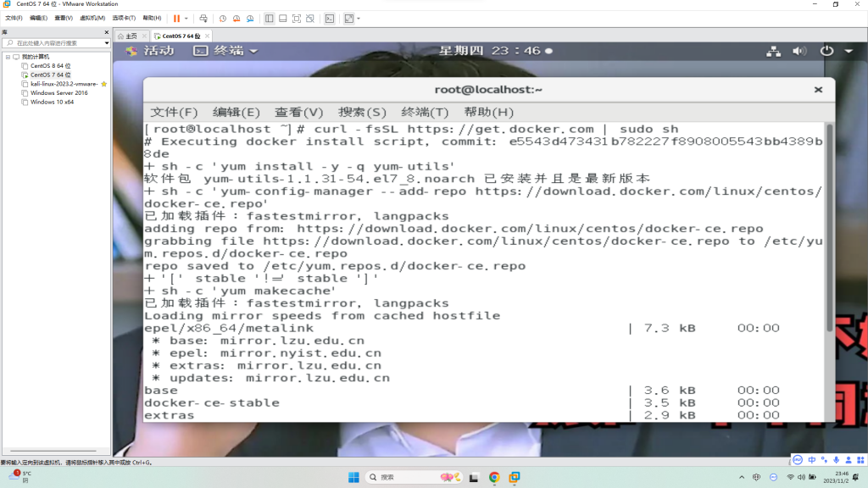Enter full screen mode via toolbar icon

tap(296, 18)
